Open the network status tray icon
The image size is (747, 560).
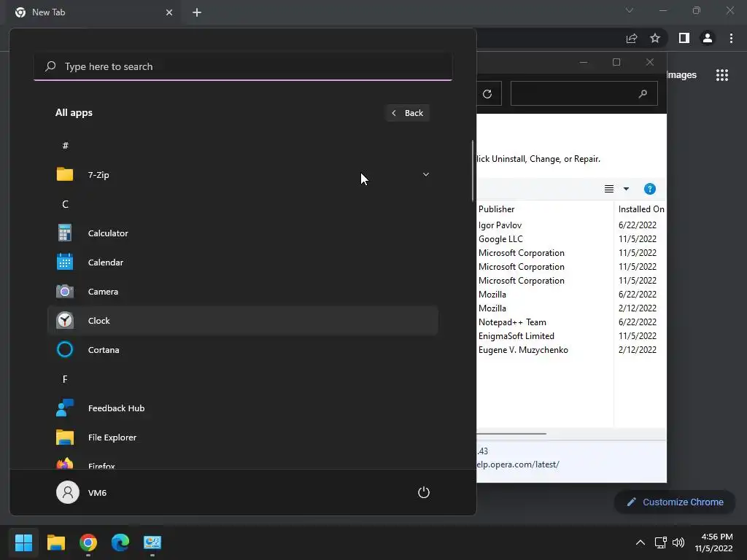point(661,542)
